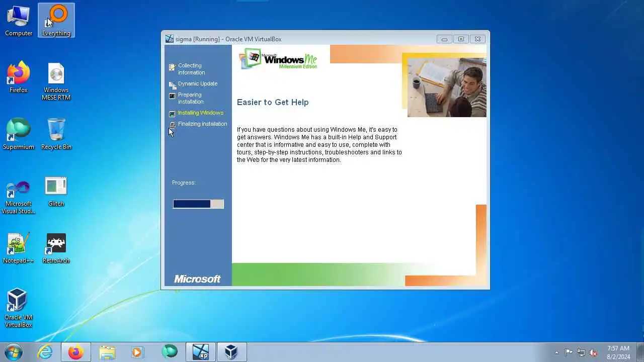Launch Notepad++ from the desktop
The height and width of the screenshot is (362, 644).
(19, 248)
